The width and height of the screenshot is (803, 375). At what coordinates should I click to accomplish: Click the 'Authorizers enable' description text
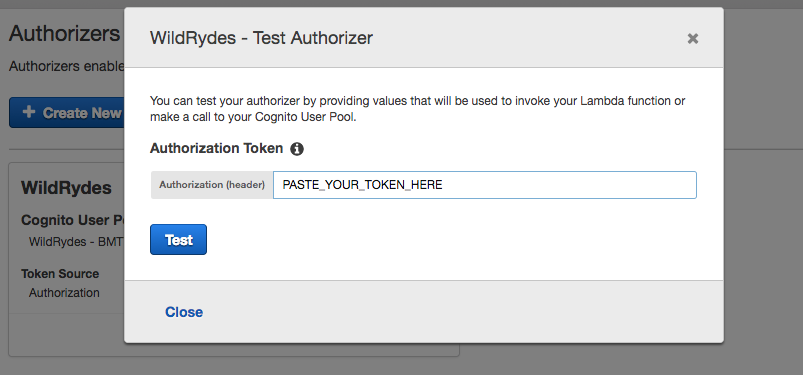67,67
